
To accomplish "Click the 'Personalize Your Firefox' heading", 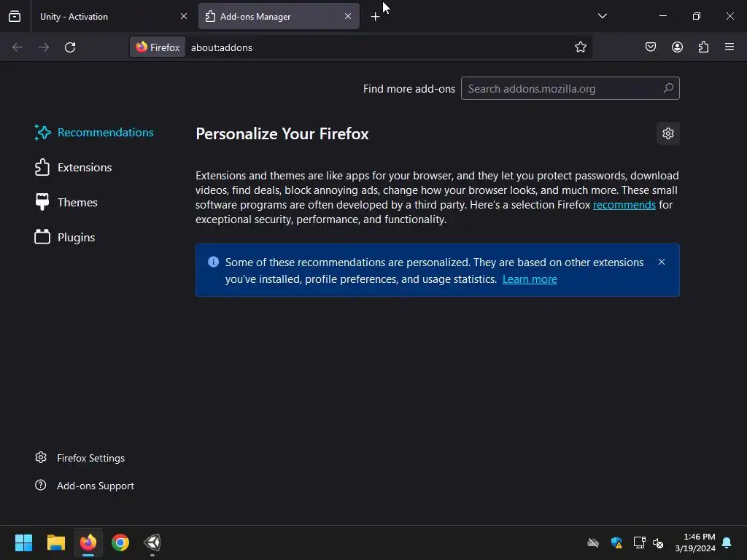I will point(282,134).
